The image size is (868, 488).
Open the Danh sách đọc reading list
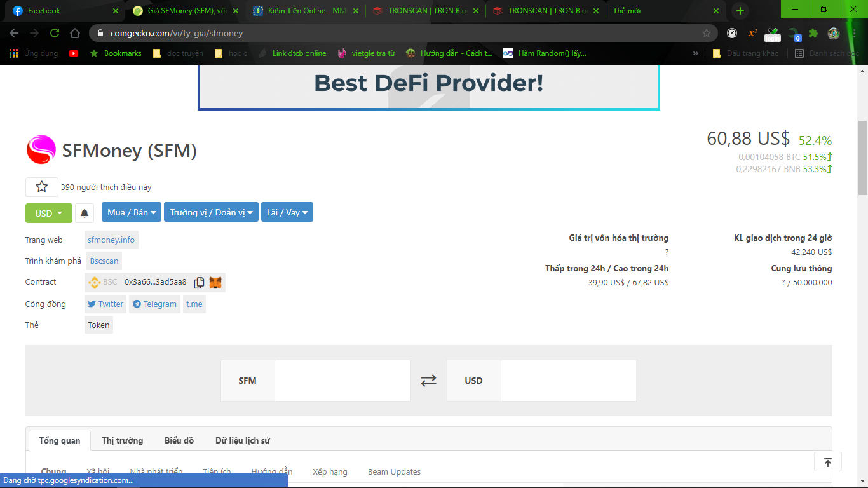pyautogui.click(x=827, y=53)
